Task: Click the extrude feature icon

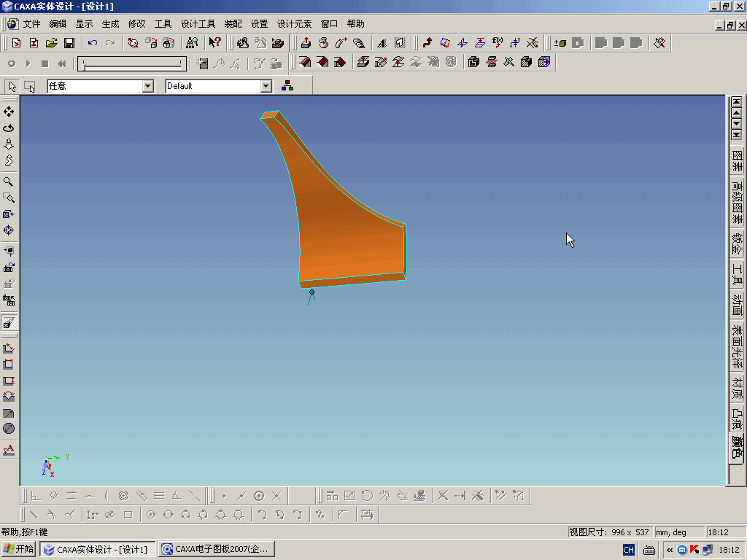Action: coord(306,43)
